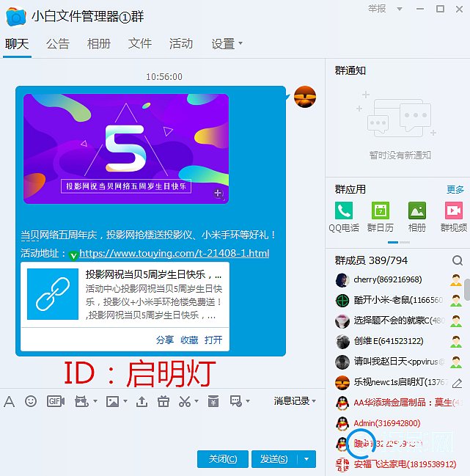
Task: Search group members magnifier icon
Action: pos(458,260)
